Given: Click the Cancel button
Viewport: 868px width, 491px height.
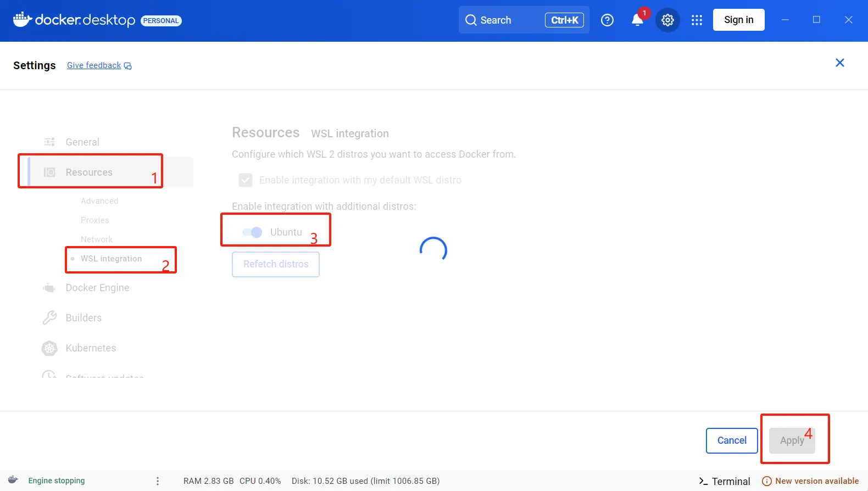Looking at the screenshot, I should (732, 440).
